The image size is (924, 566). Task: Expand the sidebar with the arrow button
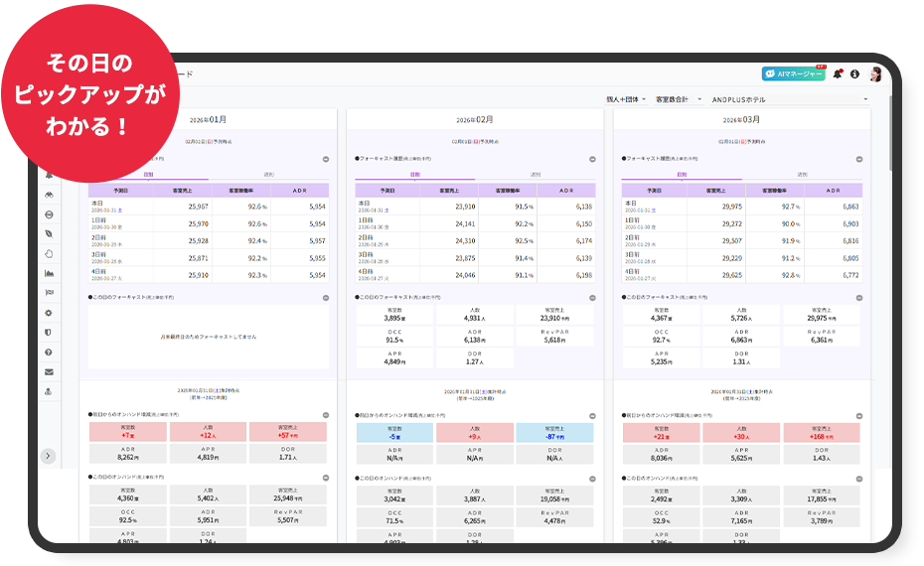click(x=49, y=456)
